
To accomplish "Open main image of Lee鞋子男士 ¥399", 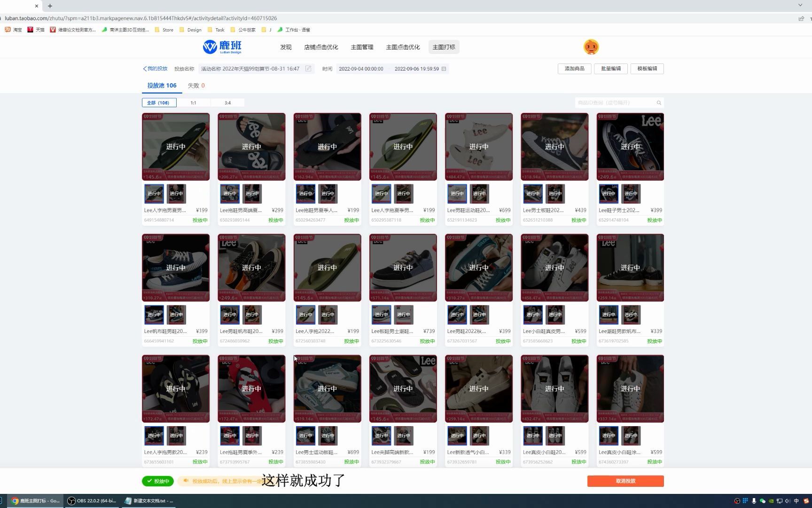I will [630, 147].
